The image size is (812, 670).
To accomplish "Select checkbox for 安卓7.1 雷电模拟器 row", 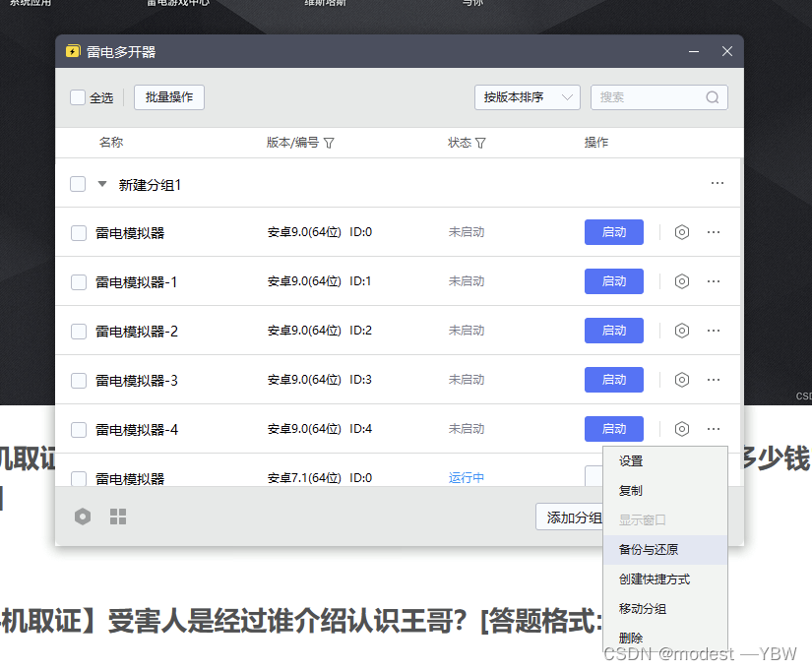I will click(79, 478).
